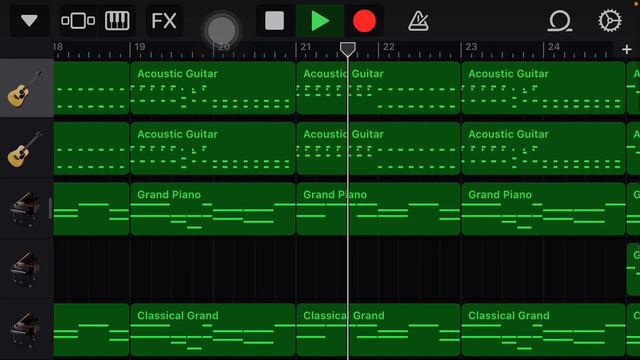Viewport: 640px width, 360px height.
Task: Open the keyboard instrument view
Action: pyautogui.click(x=117, y=20)
